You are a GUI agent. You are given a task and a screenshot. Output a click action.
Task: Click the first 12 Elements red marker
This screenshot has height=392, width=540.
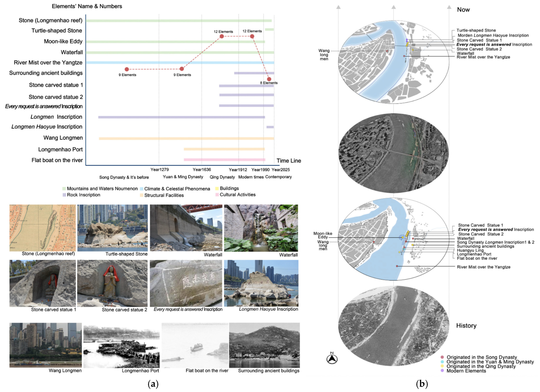point(222,36)
